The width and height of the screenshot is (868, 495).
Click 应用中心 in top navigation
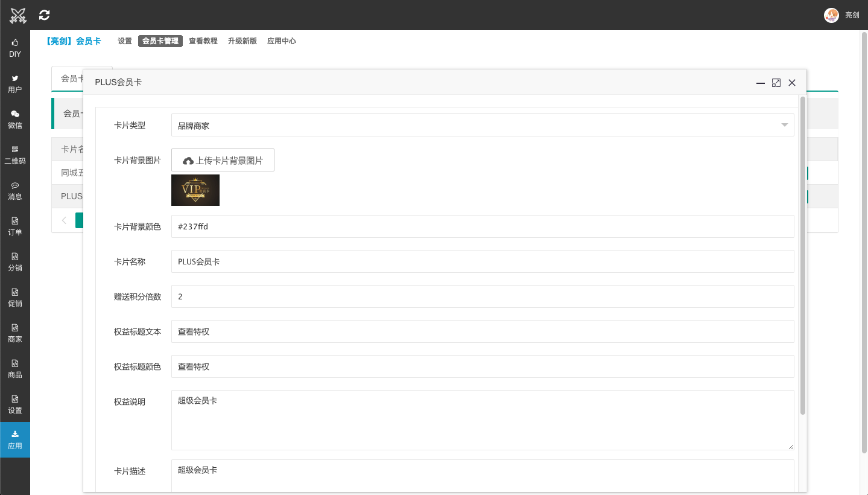pos(282,41)
